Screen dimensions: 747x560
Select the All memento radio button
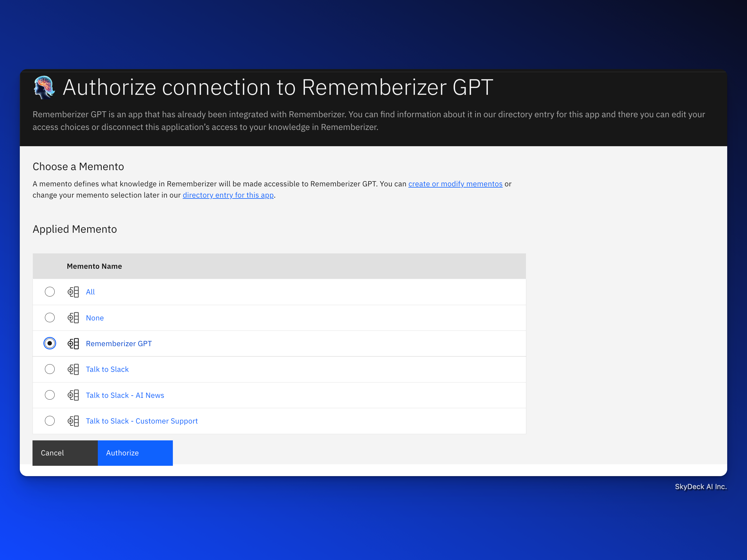[x=50, y=292]
